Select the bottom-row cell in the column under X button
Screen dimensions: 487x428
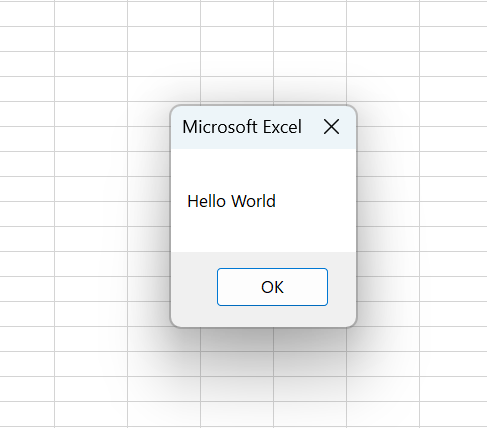point(310,414)
